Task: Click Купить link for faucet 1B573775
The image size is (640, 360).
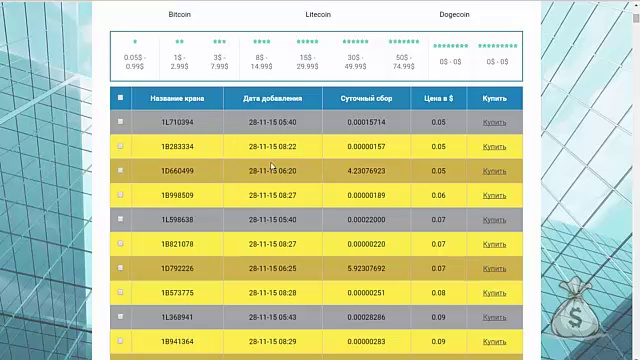Action: pos(494,293)
